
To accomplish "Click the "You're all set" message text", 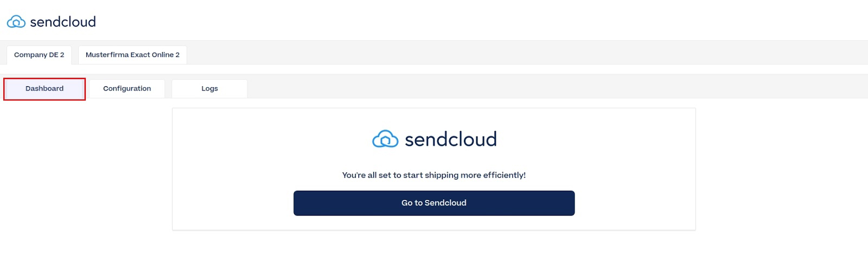I will point(434,175).
